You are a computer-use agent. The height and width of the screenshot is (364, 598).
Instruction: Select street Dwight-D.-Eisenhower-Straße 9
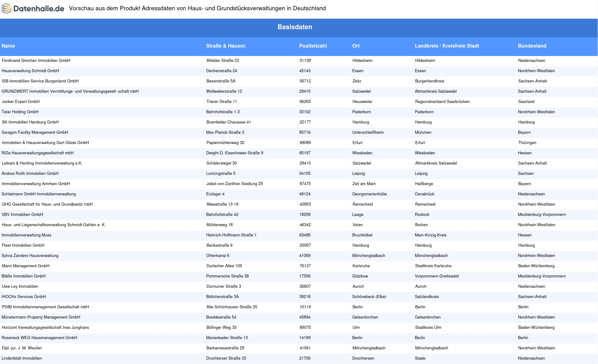[235, 153]
